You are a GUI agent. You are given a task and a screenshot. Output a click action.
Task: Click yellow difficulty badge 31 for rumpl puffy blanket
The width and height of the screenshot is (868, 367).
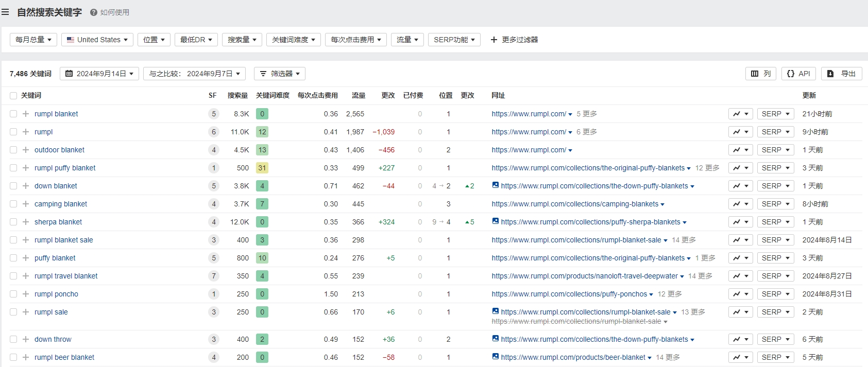[x=262, y=168]
